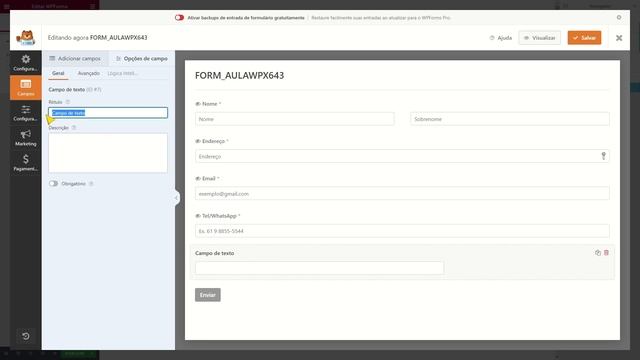Click help icon next to Descrição

(74, 128)
